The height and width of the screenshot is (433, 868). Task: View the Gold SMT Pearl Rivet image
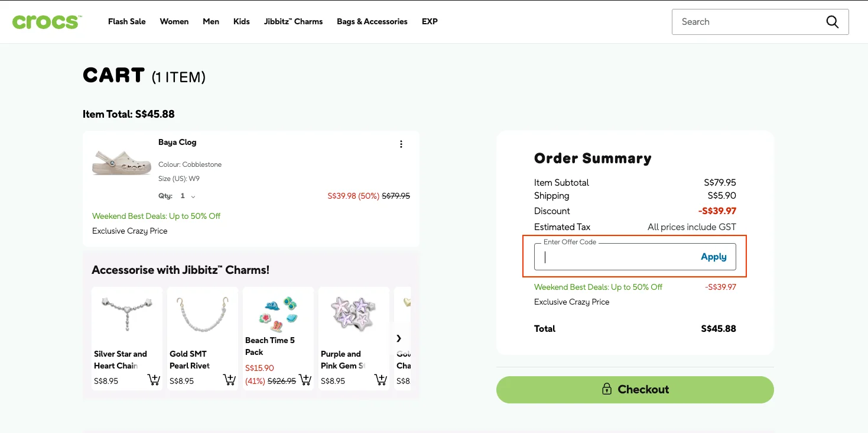pos(203,314)
